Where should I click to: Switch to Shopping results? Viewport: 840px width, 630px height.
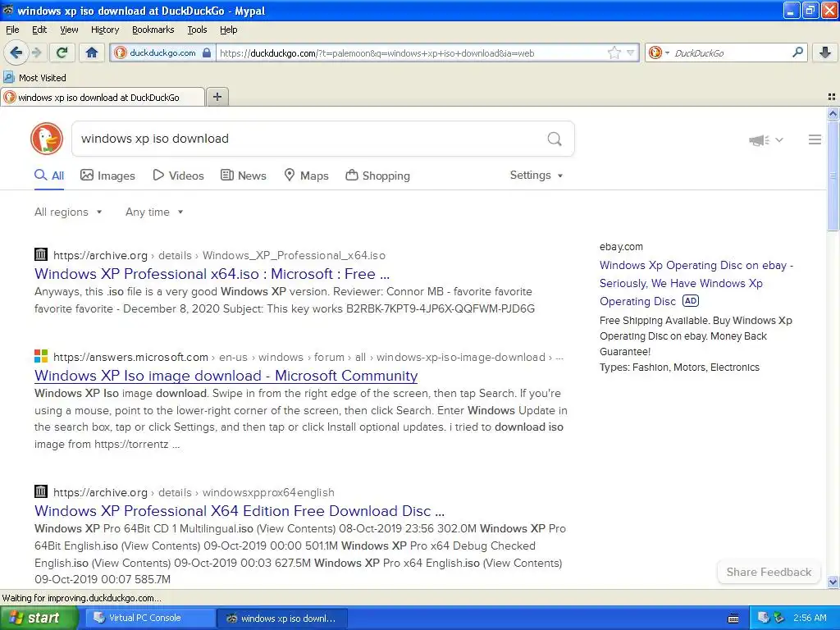377,176
